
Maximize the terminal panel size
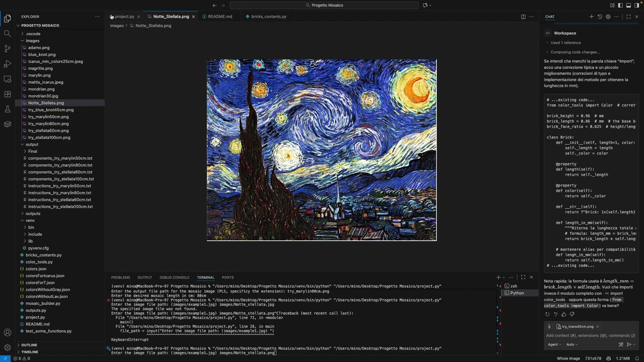pos(523,277)
